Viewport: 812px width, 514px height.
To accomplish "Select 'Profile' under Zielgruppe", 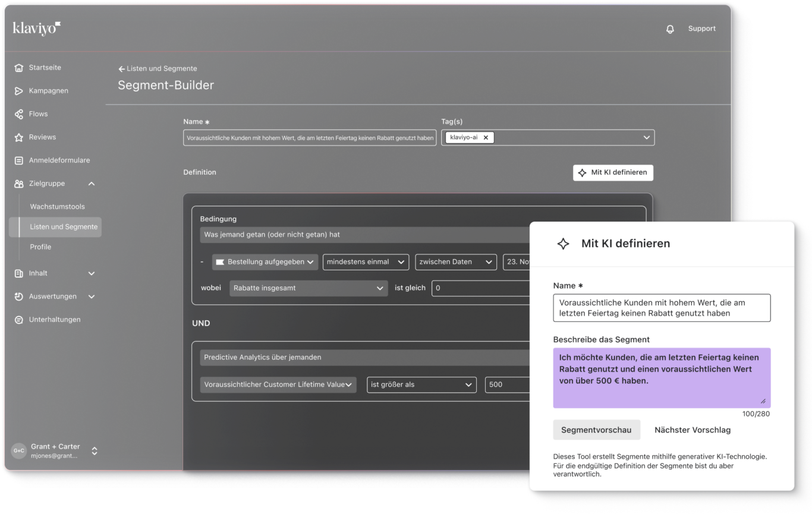I will tap(40, 247).
